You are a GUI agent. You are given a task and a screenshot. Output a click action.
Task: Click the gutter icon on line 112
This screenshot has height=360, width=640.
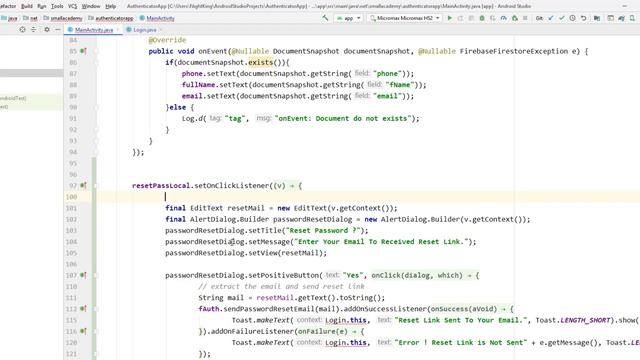click(x=83, y=309)
